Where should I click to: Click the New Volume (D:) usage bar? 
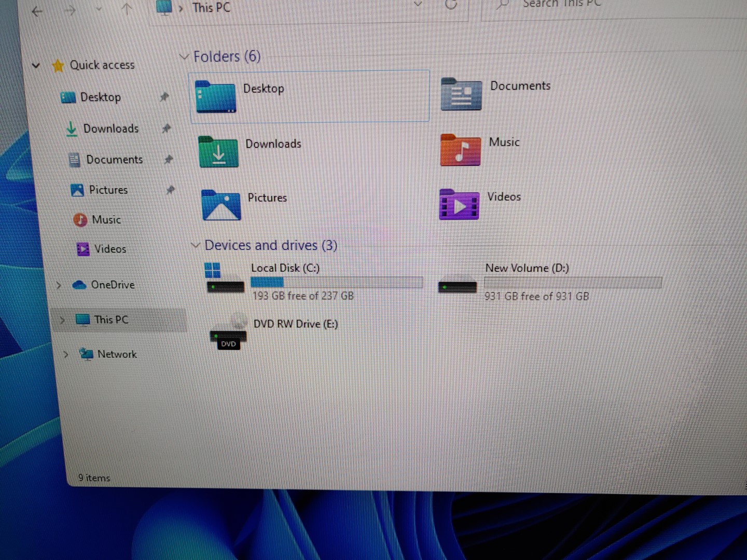[573, 283]
